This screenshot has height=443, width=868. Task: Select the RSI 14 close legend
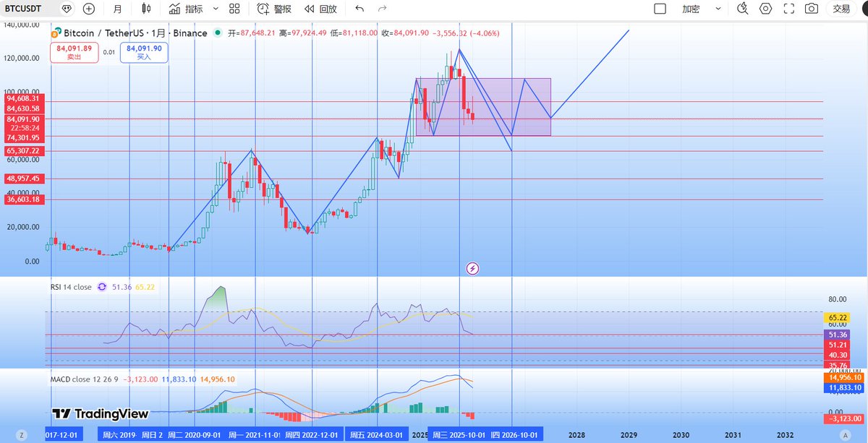[x=71, y=287]
